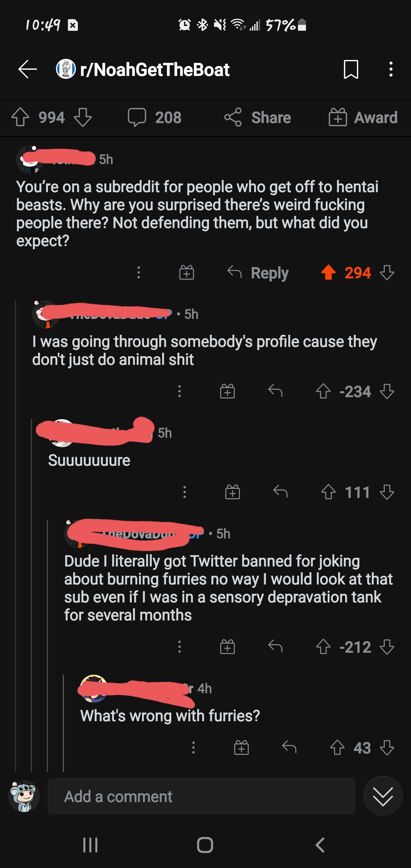Viewport: 411px width, 868px height.
Task: Share this post
Action: pyautogui.click(x=258, y=117)
